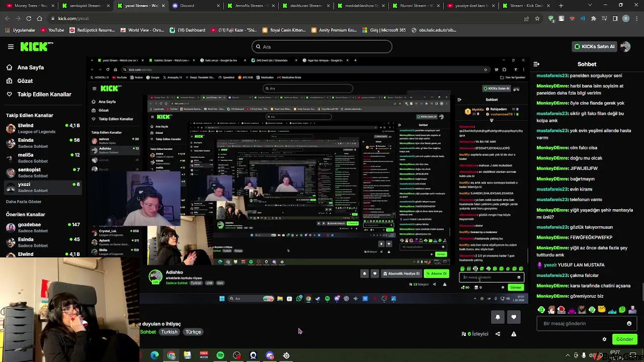Open Uygulamalar apps bookmark
The width and height of the screenshot is (644, 362).
20,30
